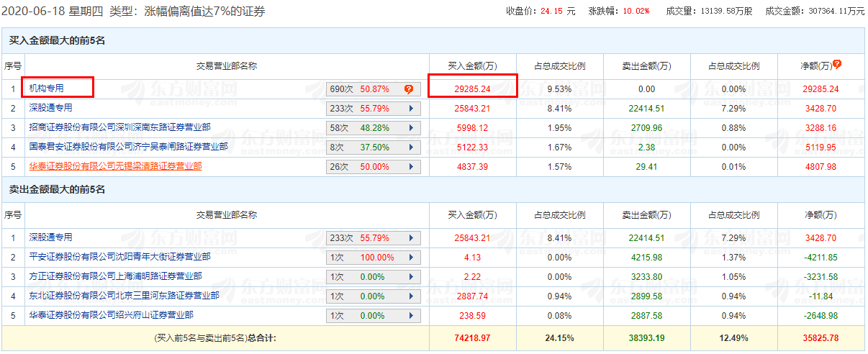Click orange question icon in 机构专用 row

(409, 89)
